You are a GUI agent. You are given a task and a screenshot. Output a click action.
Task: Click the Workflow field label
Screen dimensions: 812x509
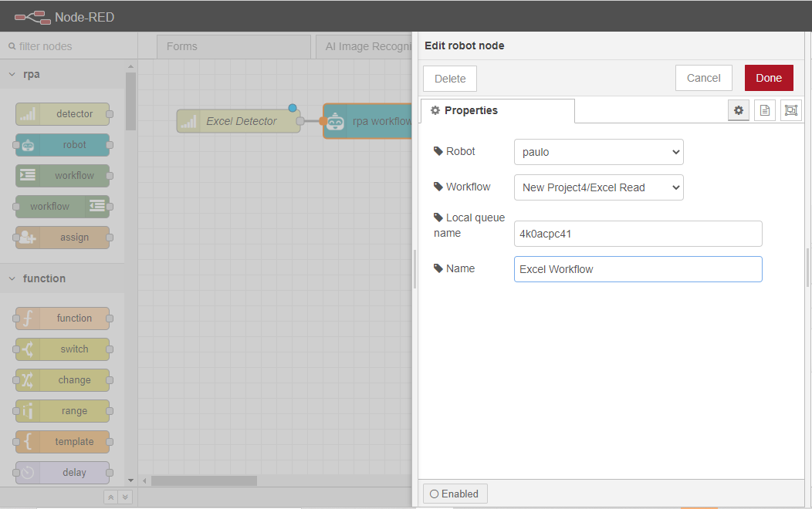click(x=462, y=187)
